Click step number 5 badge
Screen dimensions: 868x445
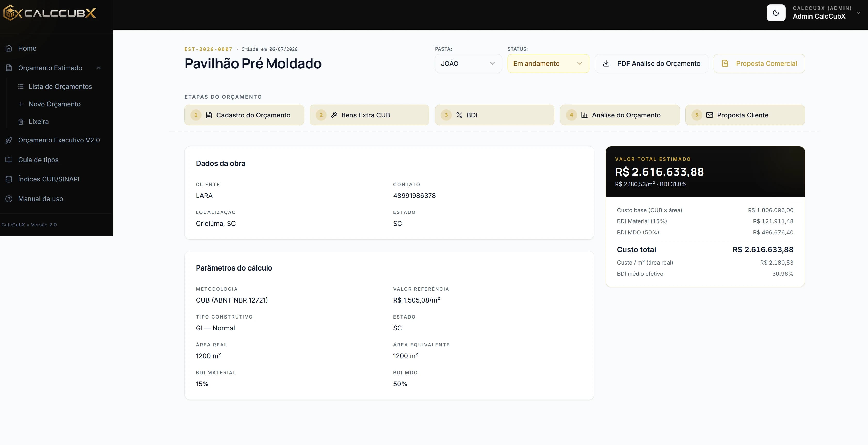(x=697, y=115)
